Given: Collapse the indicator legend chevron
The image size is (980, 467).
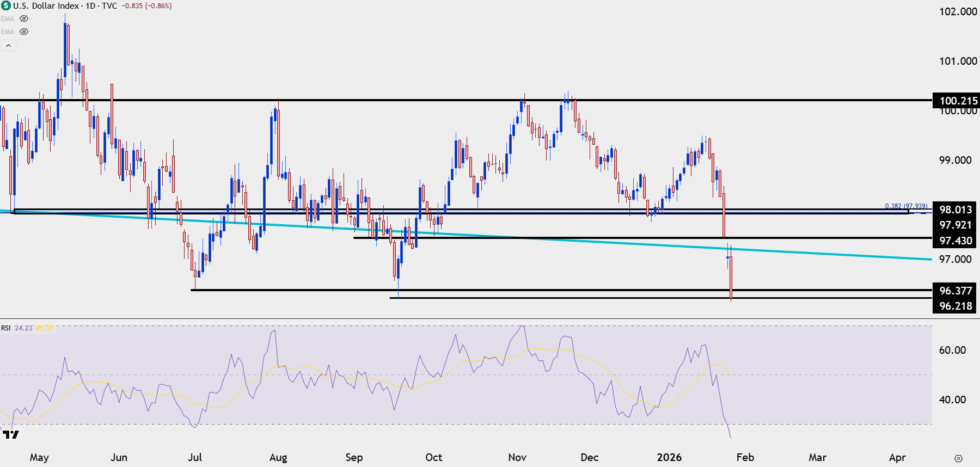Looking at the screenshot, I should coord(8,46).
